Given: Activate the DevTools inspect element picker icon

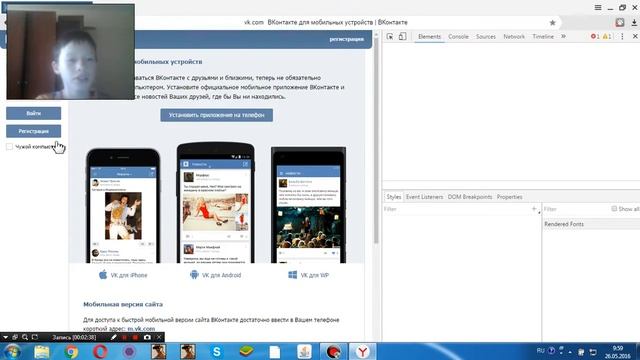Looking at the screenshot, I should coord(390,37).
